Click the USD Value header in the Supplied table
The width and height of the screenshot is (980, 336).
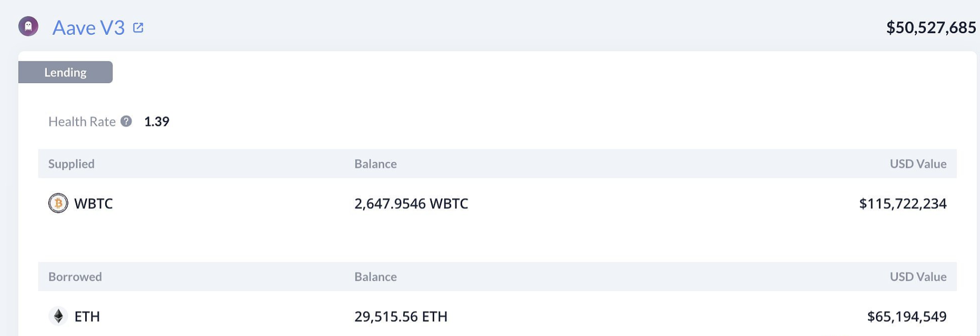918,164
